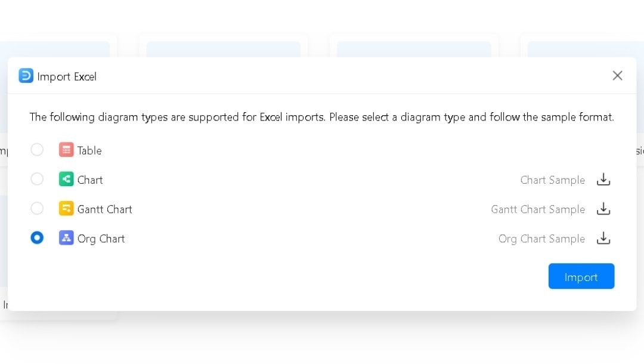Click the Import Excel dialog title
This screenshot has height=364, width=644.
click(66, 76)
